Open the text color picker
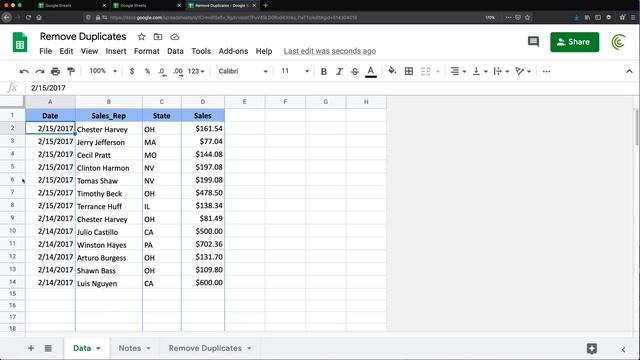This screenshot has height=360, width=640. (371, 71)
